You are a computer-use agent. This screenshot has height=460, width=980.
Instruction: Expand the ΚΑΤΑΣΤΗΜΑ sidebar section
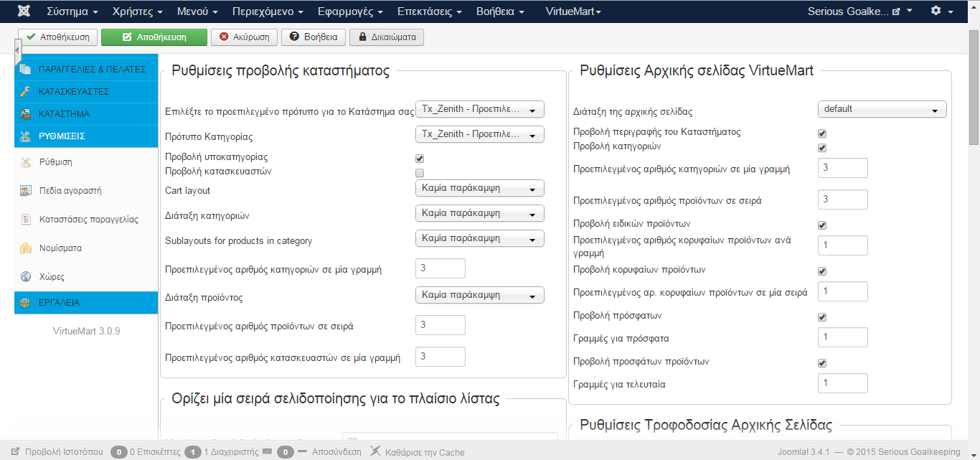86,114
